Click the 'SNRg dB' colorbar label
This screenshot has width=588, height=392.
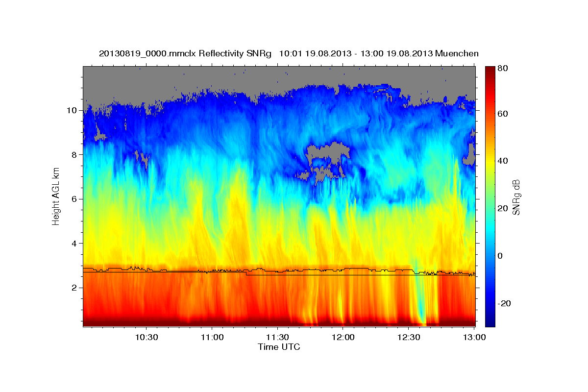[x=516, y=197]
